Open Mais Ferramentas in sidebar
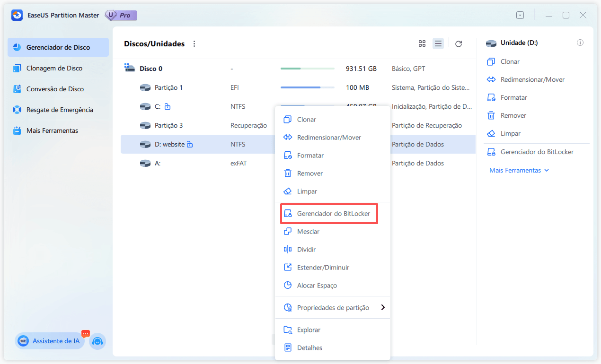 (x=58, y=130)
